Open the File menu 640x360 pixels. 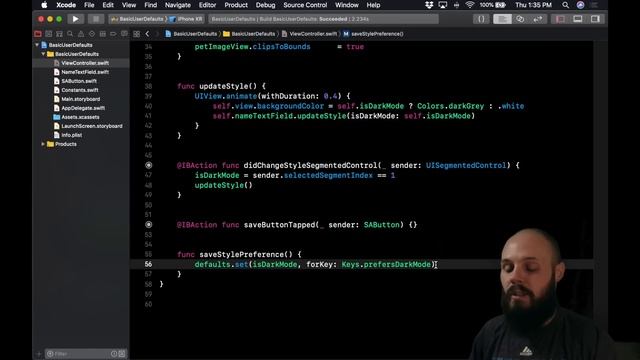click(89, 5)
